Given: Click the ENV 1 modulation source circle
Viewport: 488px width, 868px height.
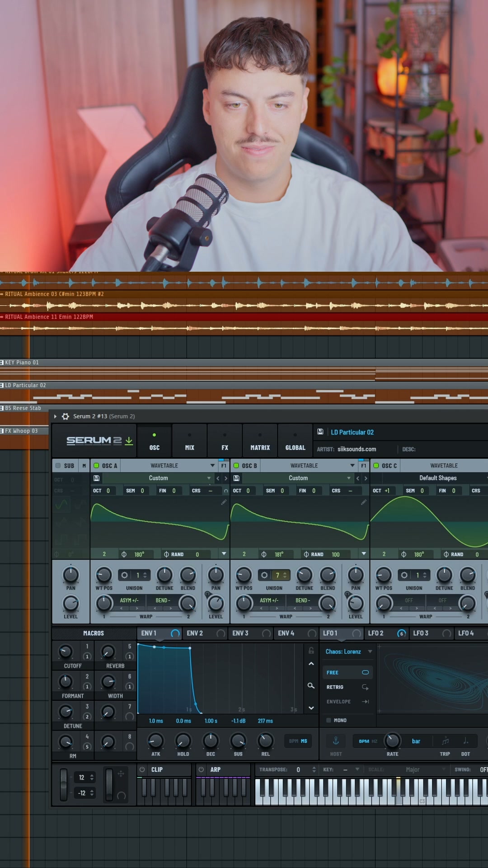Looking at the screenshot, I should [175, 633].
